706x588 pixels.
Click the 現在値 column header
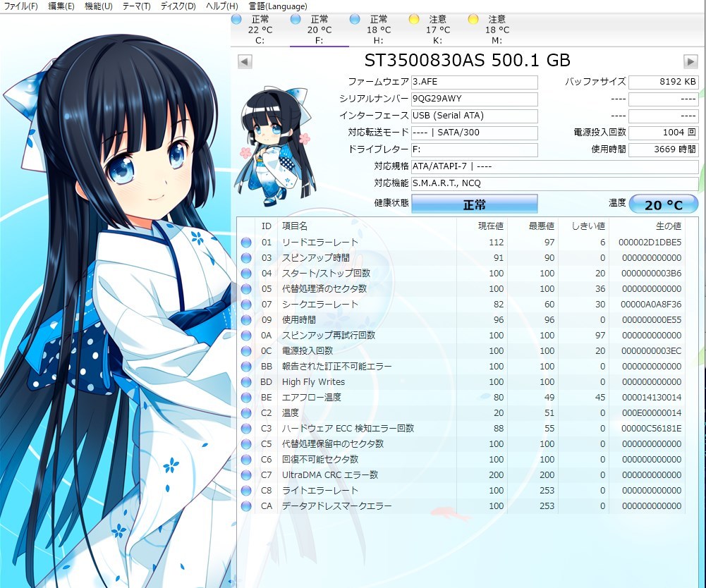pyautogui.click(x=490, y=226)
